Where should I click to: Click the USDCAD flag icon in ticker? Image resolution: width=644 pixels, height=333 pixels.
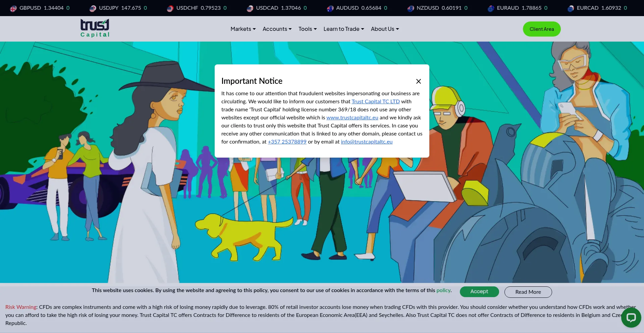pyautogui.click(x=250, y=8)
